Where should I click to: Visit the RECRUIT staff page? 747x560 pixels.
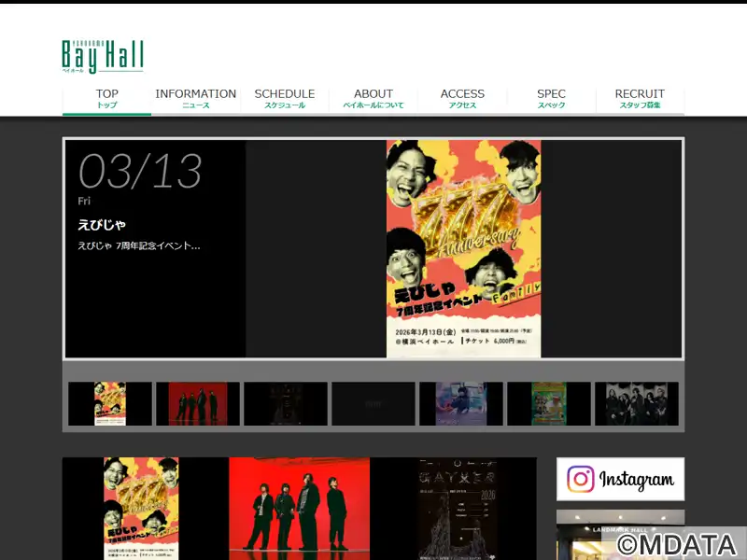(x=640, y=98)
